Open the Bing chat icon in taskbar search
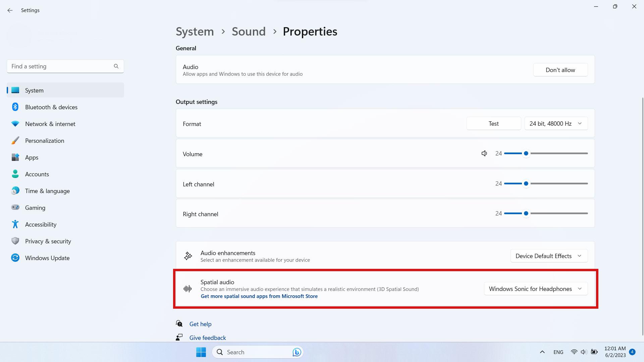The image size is (644, 362). 297,352
